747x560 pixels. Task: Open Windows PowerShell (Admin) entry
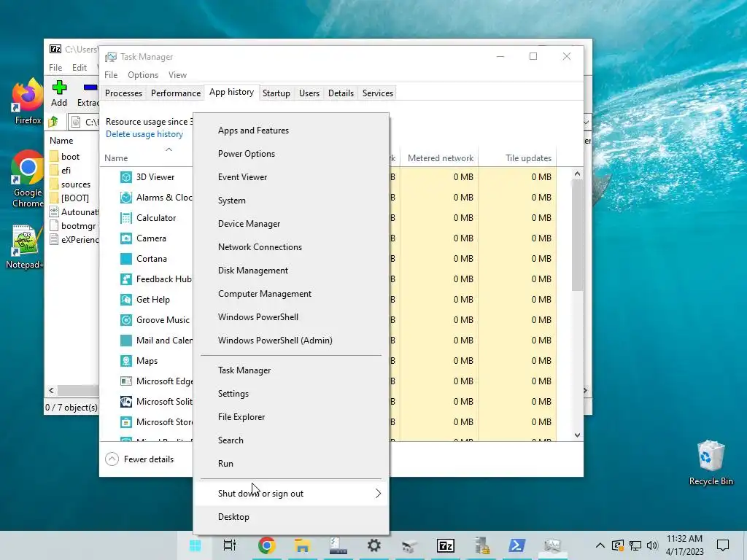(291, 341)
